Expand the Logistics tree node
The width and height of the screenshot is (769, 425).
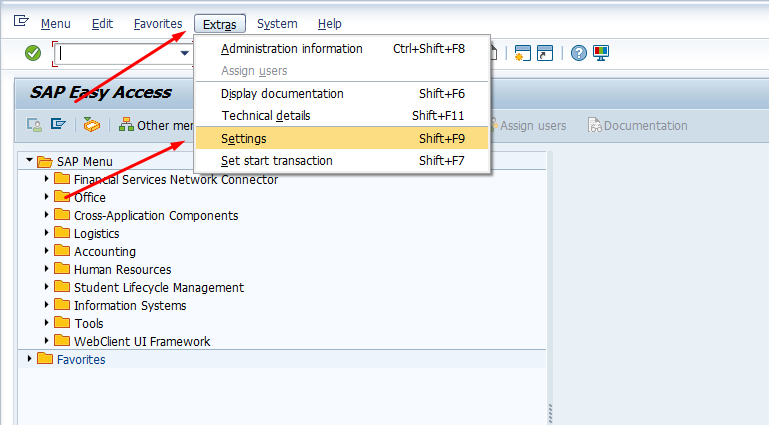click(x=47, y=232)
